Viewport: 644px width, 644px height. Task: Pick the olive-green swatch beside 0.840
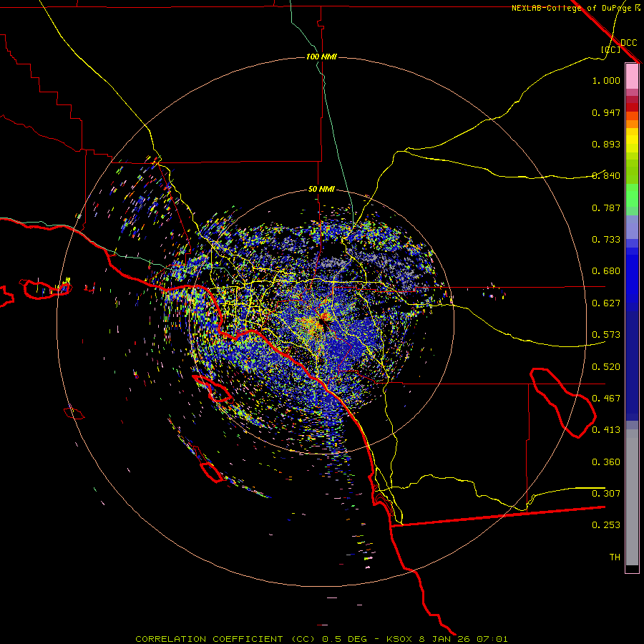[x=632, y=172]
